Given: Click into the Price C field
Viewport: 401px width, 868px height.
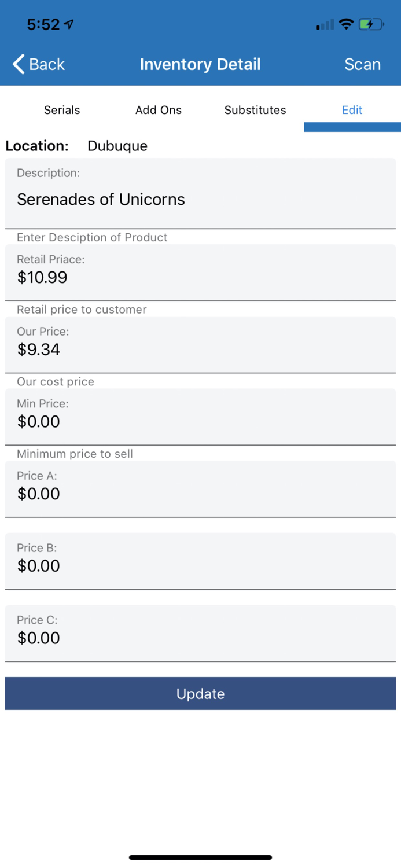Looking at the screenshot, I should [x=200, y=638].
